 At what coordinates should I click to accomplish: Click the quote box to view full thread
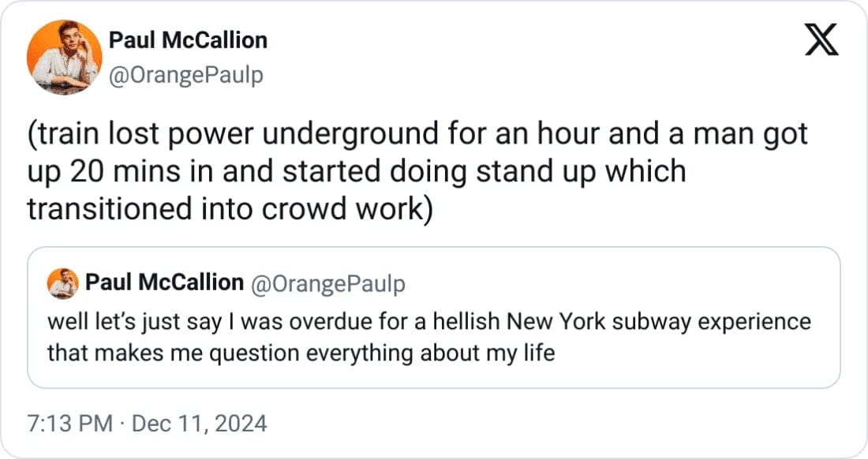(434, 319)
